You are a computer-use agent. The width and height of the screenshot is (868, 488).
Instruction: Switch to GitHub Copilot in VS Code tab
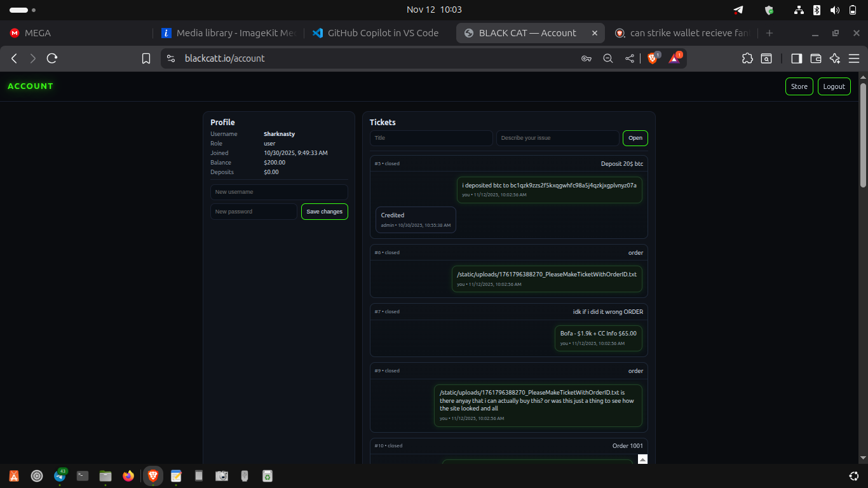(383, 33)
